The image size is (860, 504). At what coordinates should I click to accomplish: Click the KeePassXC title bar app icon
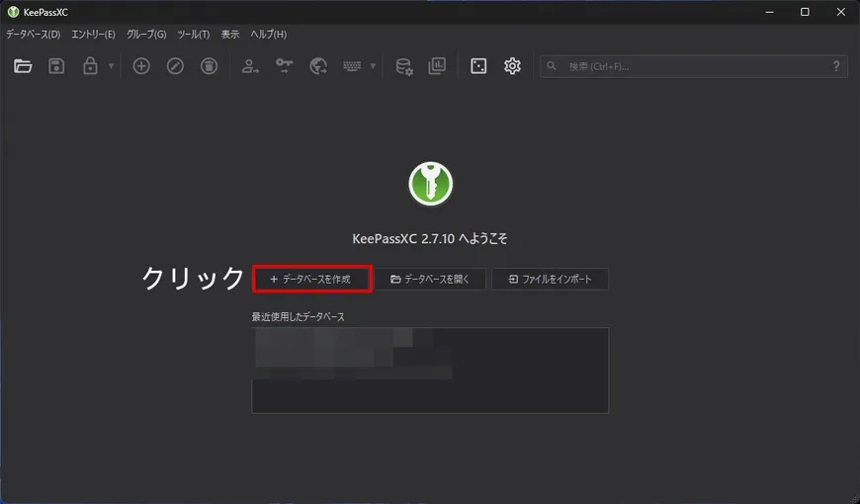(x=13, y=12)
